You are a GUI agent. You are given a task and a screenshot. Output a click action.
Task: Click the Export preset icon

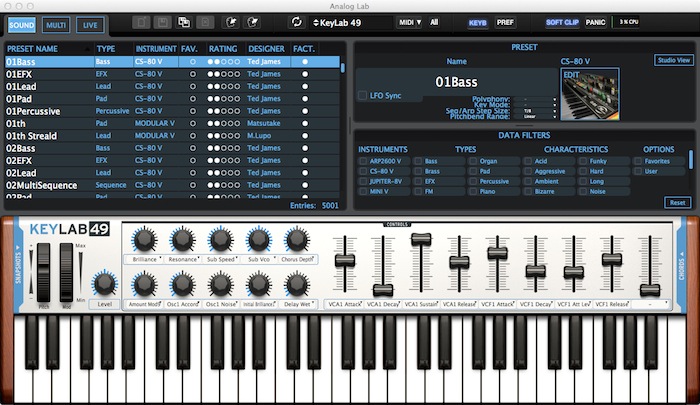(253, 22)
